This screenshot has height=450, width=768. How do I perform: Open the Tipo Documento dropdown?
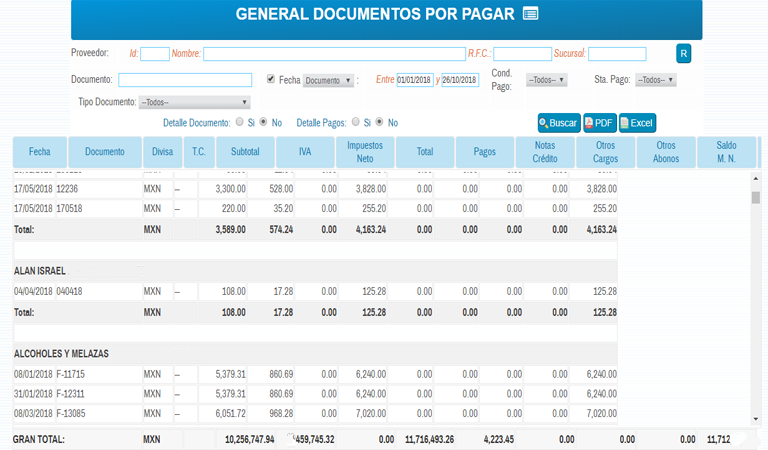coord(194,102)
